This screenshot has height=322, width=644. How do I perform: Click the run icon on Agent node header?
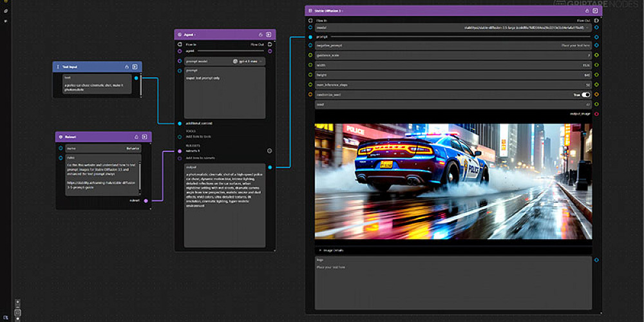269,35
